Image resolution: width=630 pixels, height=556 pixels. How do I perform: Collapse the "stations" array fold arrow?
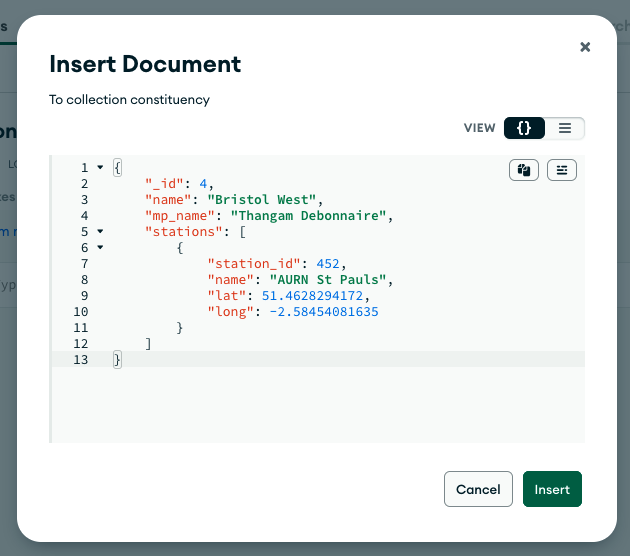[100, 232]
